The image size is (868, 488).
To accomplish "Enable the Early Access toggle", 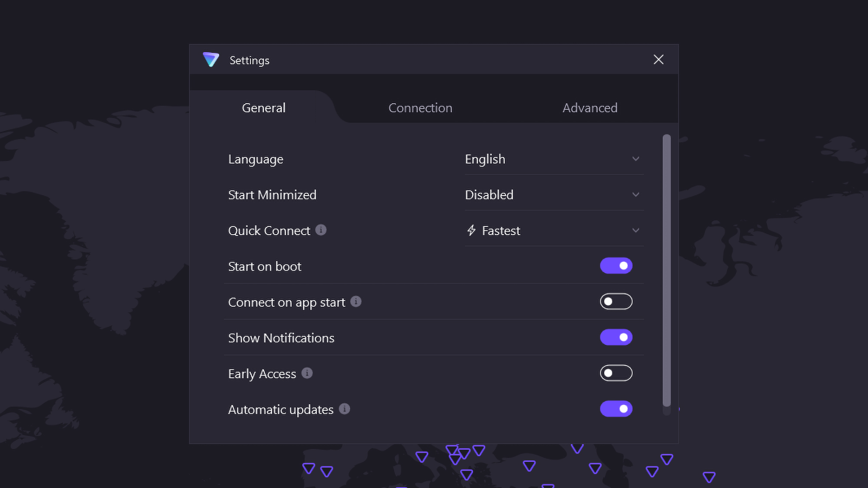I will [x=616, y=373].
